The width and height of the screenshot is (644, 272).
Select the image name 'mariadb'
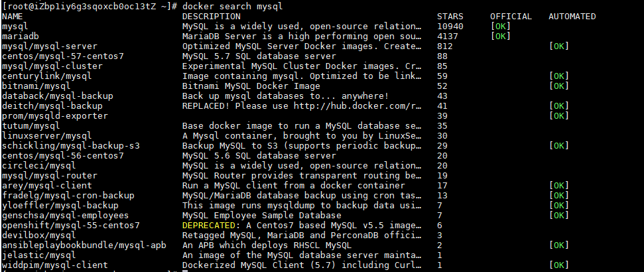pyautogui.click(x=20, y=36)
